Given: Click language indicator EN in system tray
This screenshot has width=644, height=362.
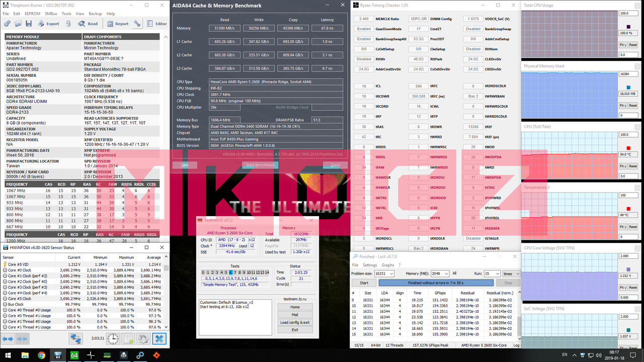Looking at the screenshot, I should click(x=565, y=355).
